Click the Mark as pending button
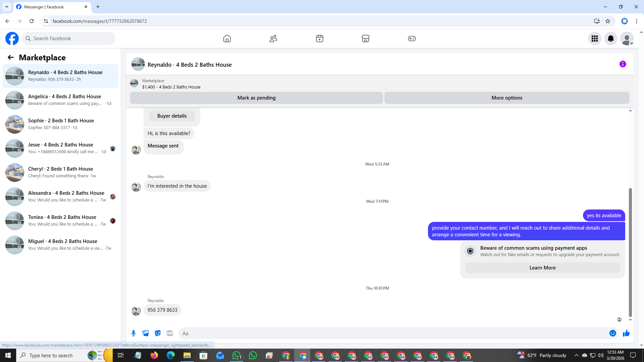 (256, 98)
